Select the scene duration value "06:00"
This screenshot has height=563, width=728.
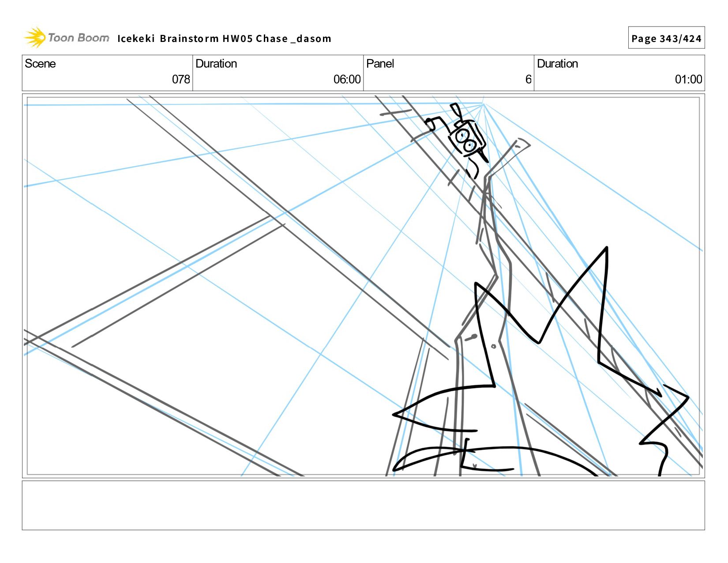pyautogui.click(x=347, y=79)
